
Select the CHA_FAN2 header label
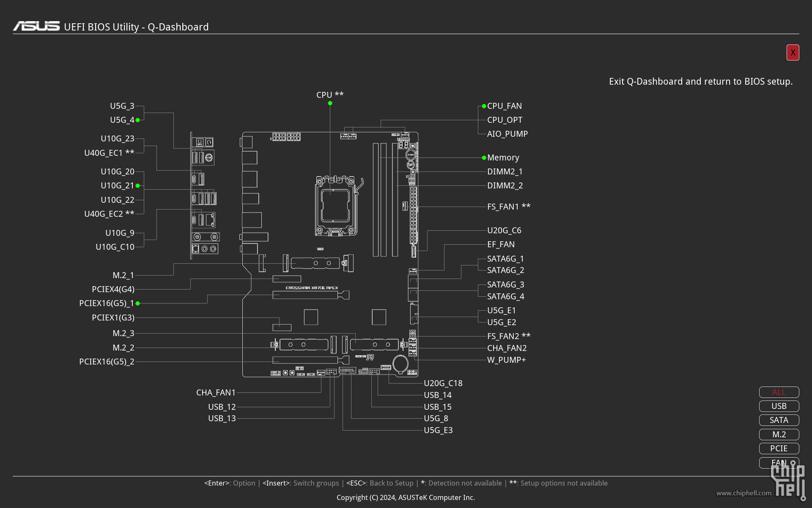[507, 348]
